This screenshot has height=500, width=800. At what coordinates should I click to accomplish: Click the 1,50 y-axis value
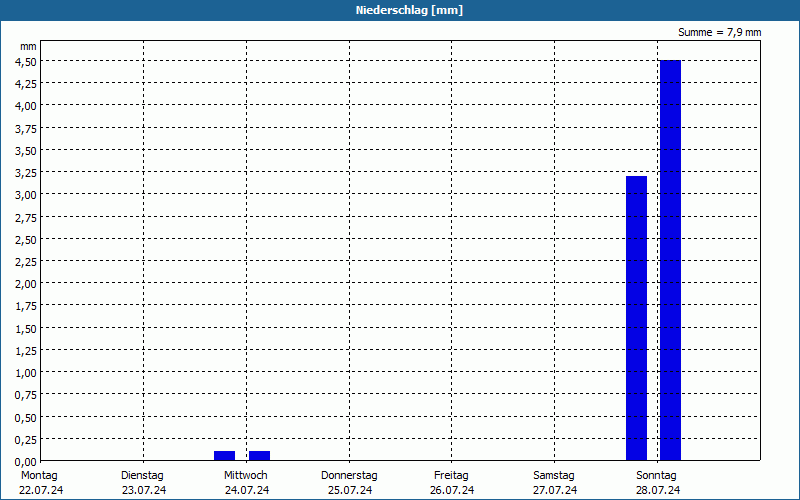coord(26,329)
